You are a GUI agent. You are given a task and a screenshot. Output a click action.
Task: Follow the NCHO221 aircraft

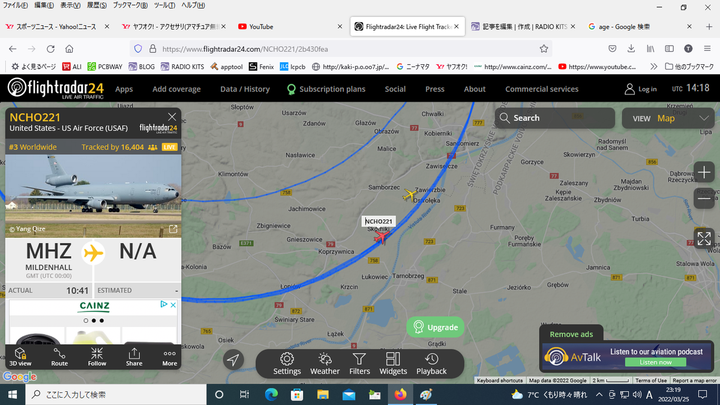coord(97,356)
